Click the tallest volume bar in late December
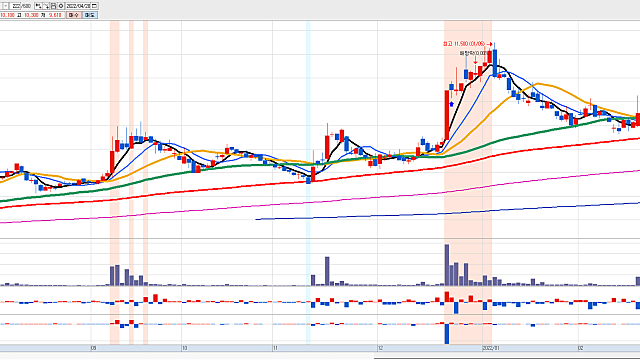This screenshot has width=640, height=360. coord(447,265)
